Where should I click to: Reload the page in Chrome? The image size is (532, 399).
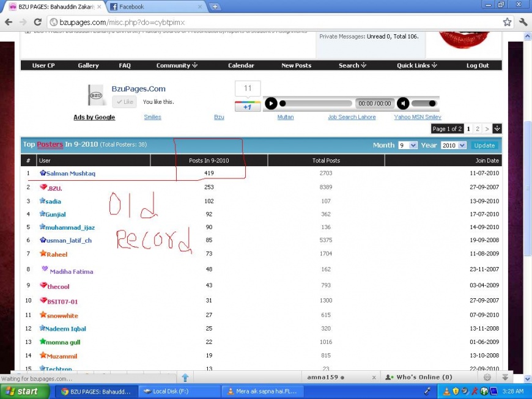click(x=40, y=22)
